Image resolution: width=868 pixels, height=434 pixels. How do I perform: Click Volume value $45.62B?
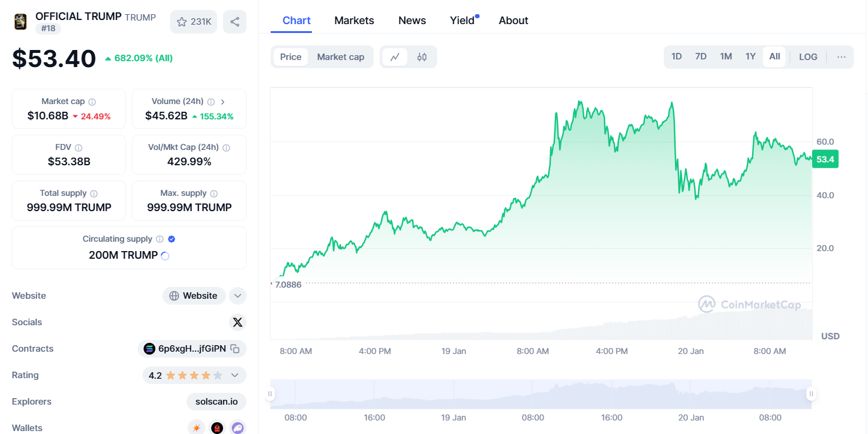167,116
